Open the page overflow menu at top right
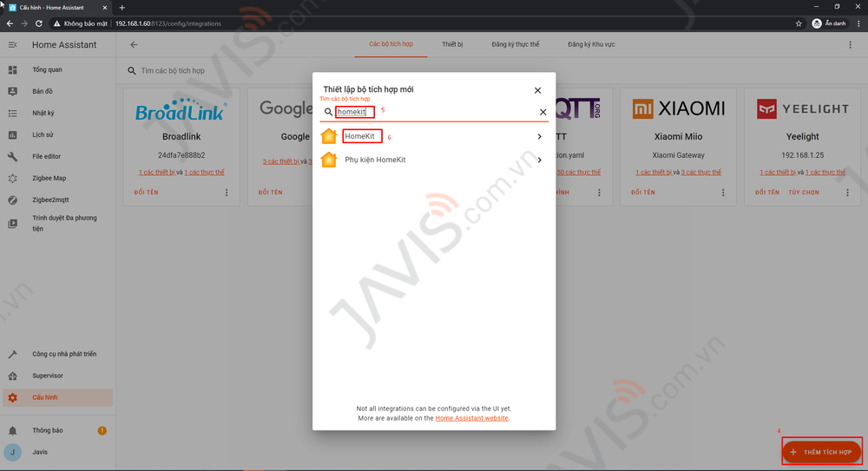Image resolution: width=868 pixels, height=471 pixels. pyautogui.click(x=851, y=45)
